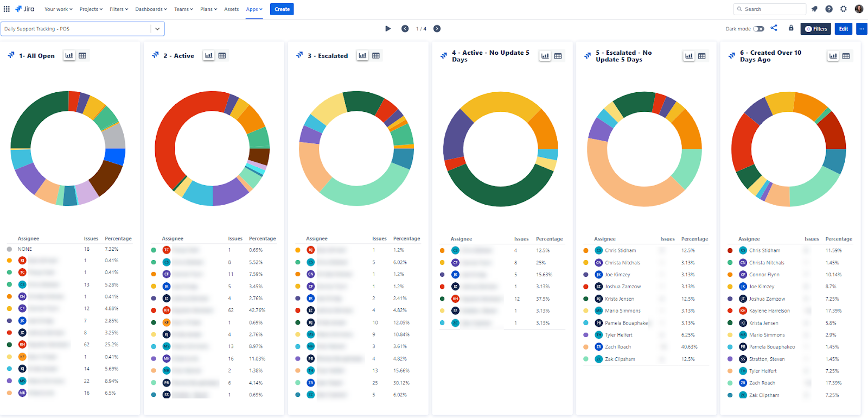
Task: Expand the Dashboards dropdown menu
Action: click(151, 9)
